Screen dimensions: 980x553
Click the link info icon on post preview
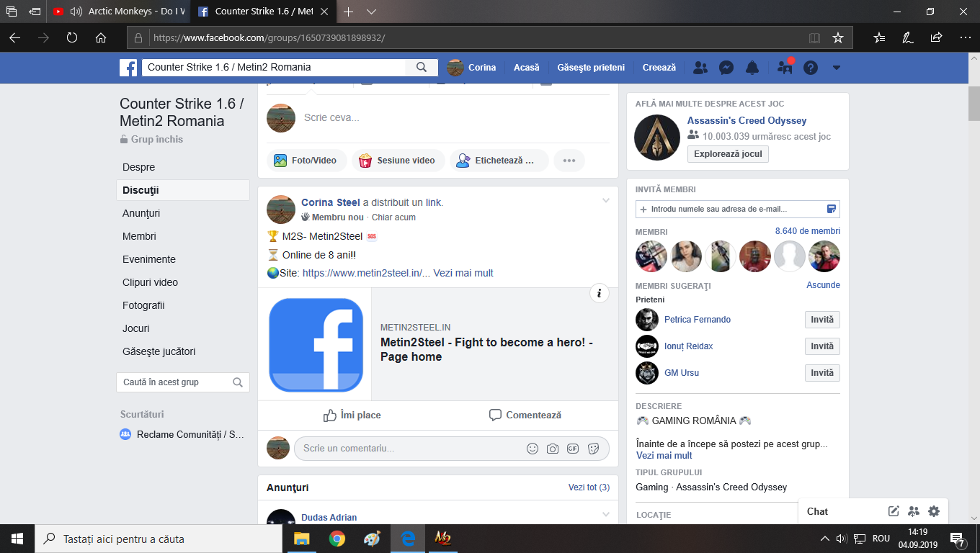tap(600, 293)
